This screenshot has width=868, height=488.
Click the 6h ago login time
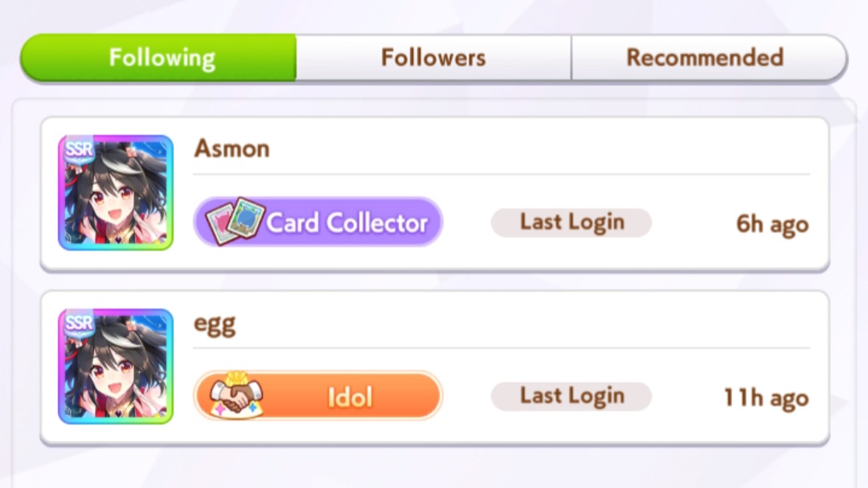click(x=772, y=224)
